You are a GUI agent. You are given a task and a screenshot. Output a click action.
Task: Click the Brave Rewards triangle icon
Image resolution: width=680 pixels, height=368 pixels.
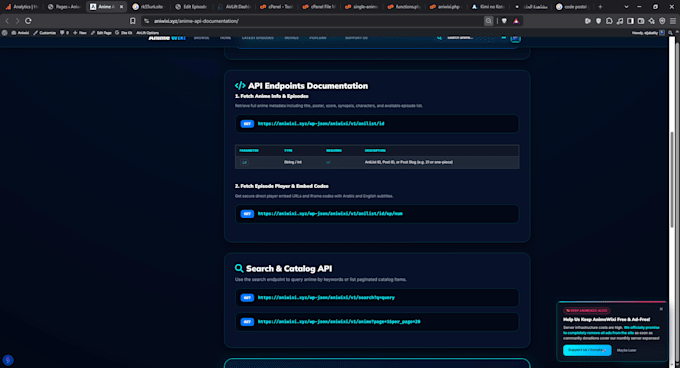pos(516,21)
